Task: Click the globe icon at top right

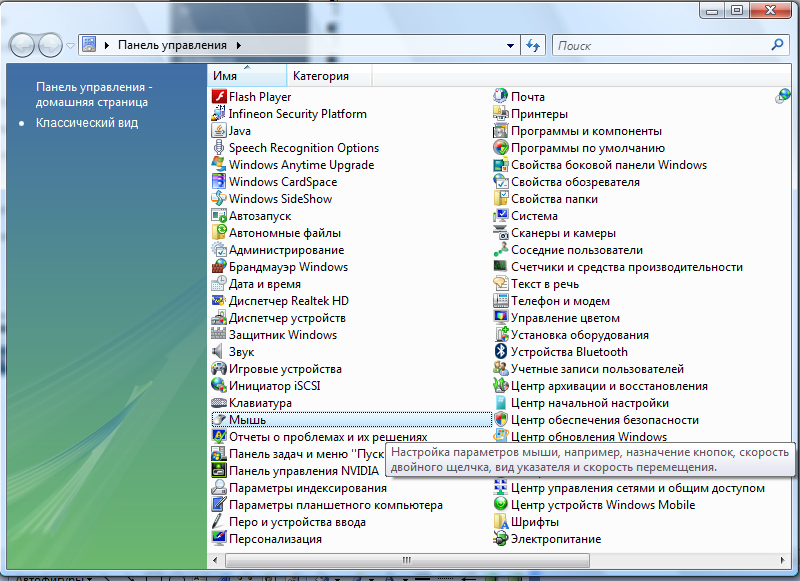Action: pos(783,96)
